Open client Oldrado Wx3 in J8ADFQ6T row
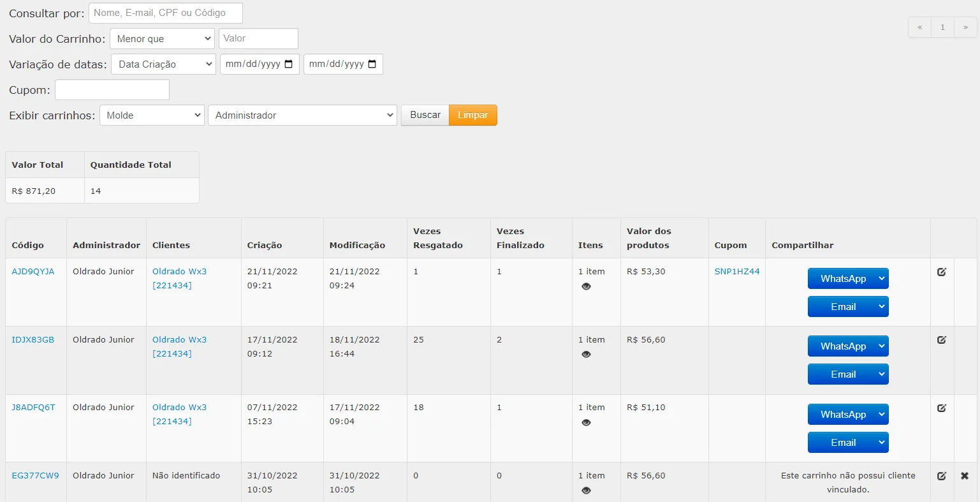 [179, 414]
